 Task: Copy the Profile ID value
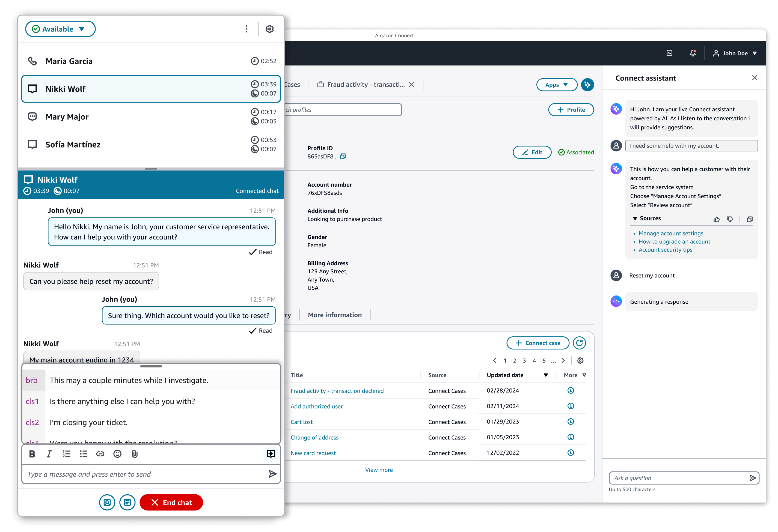point(343,156)
